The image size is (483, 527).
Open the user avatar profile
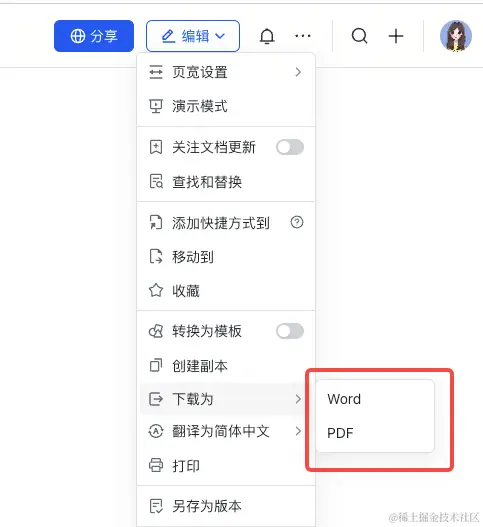pyautogui.click(x=456, y=36)
